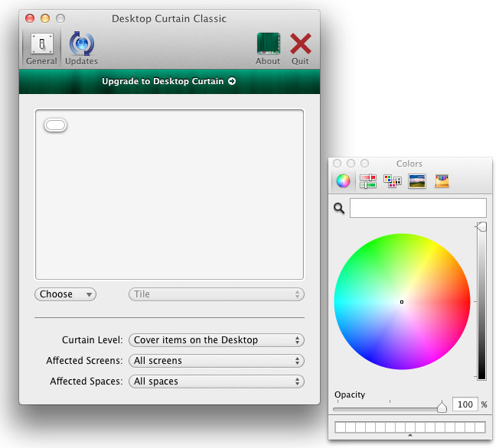499x448 pixels.
Task: Open the Choose pop-up button
Action: click(x=66, y=294)
